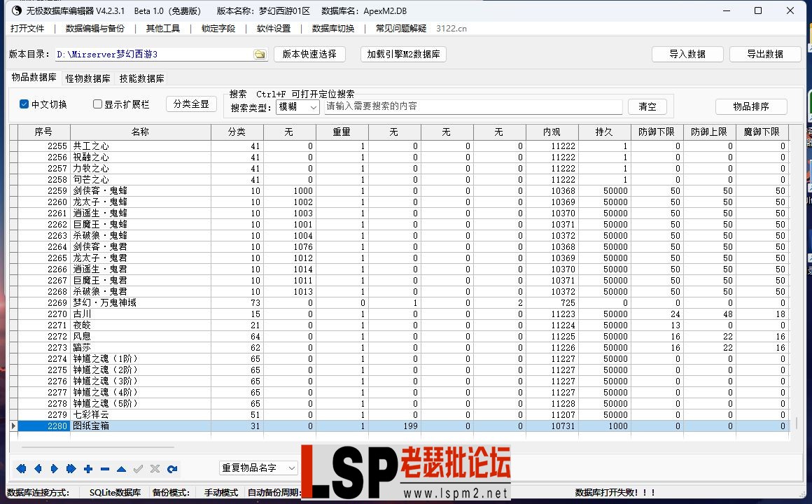Click the 版本目录 path field

tap(160, 55)
